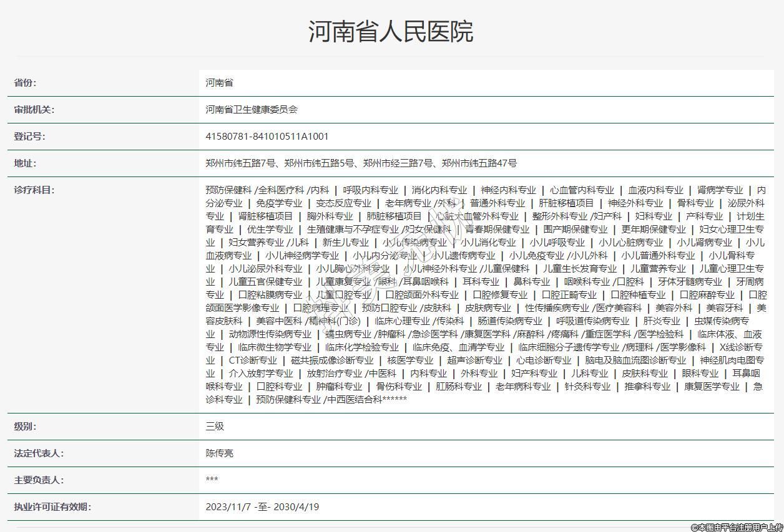The height and width of the screenshot is (532, 784).
Task: Select license validity dates 2023/11/7 -至- 2030/4/19
Action: 262,507
